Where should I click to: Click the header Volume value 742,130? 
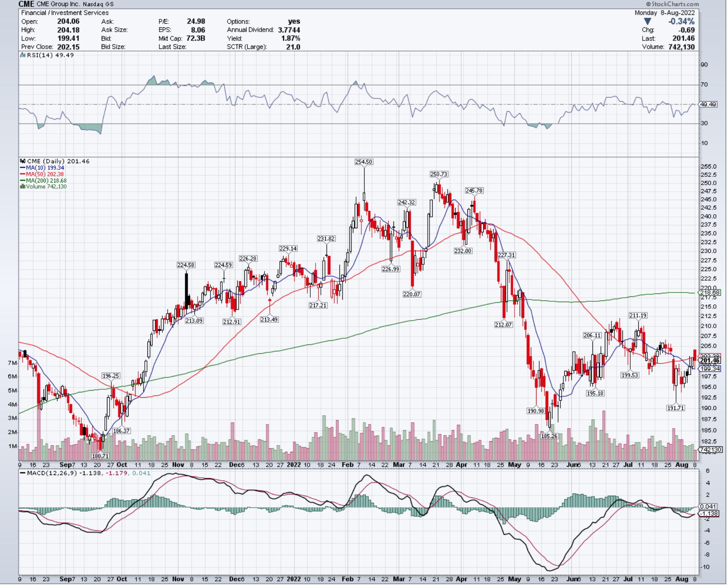pos(681,47)
